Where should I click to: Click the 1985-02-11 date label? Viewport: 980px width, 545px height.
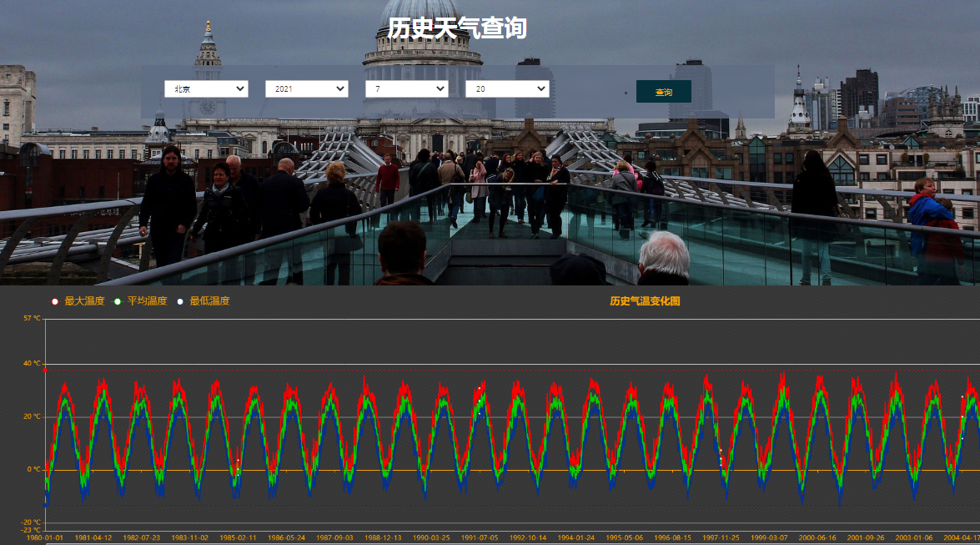[x=239, y=537]
